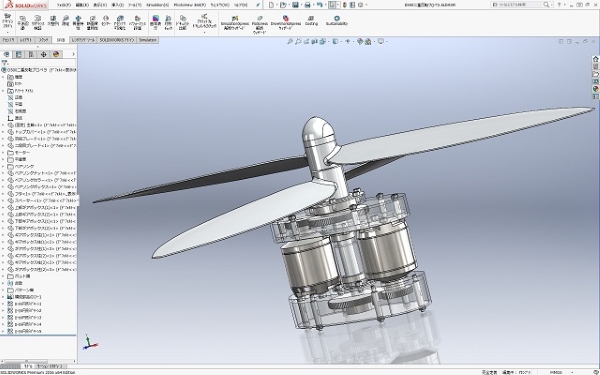Click the Zoom to Fit view icon
Viewport: 600px width, 375px height.
click(290, 41)
